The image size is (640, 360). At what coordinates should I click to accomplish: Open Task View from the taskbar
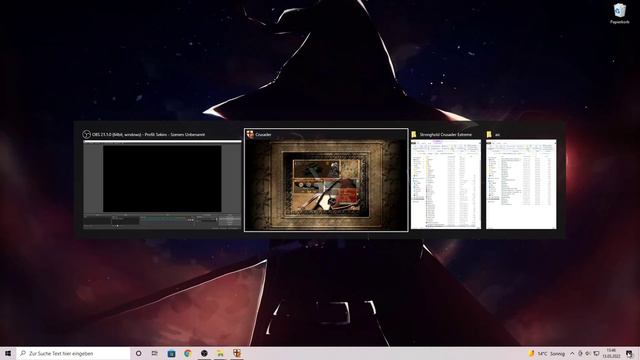(155, 353)
